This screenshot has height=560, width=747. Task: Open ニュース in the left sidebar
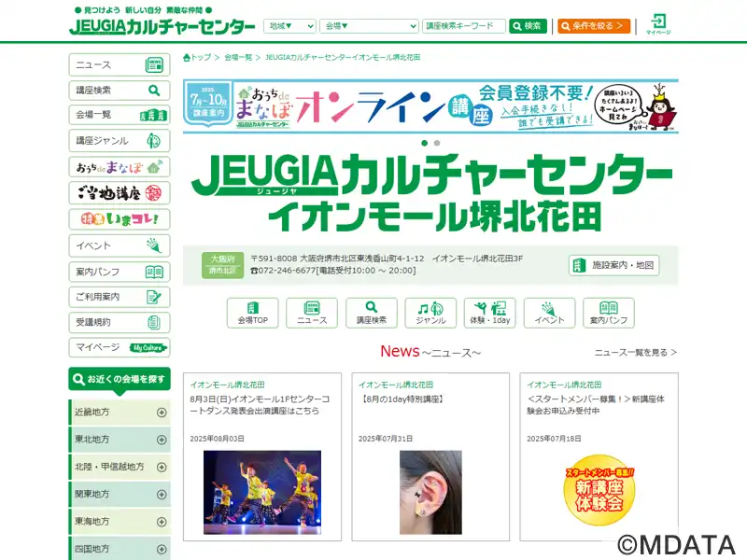point(120,64)
